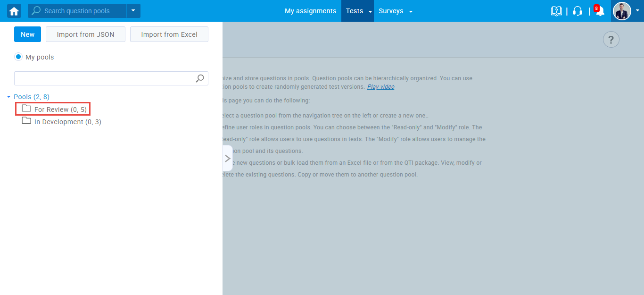Click the side panel collapse arrow handle
Screen dimensions: 644x295
point(227,158)
